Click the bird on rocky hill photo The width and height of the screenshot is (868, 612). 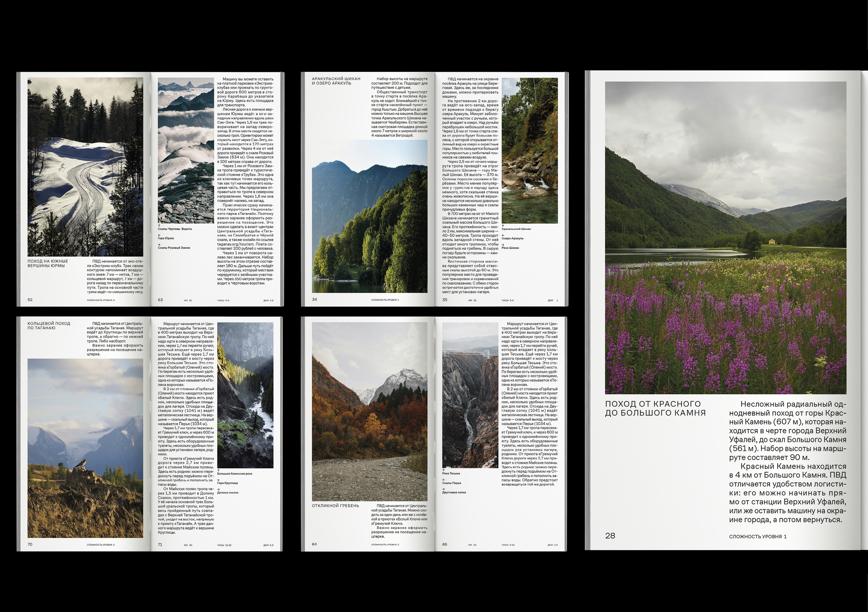click(x=85, y=448)
